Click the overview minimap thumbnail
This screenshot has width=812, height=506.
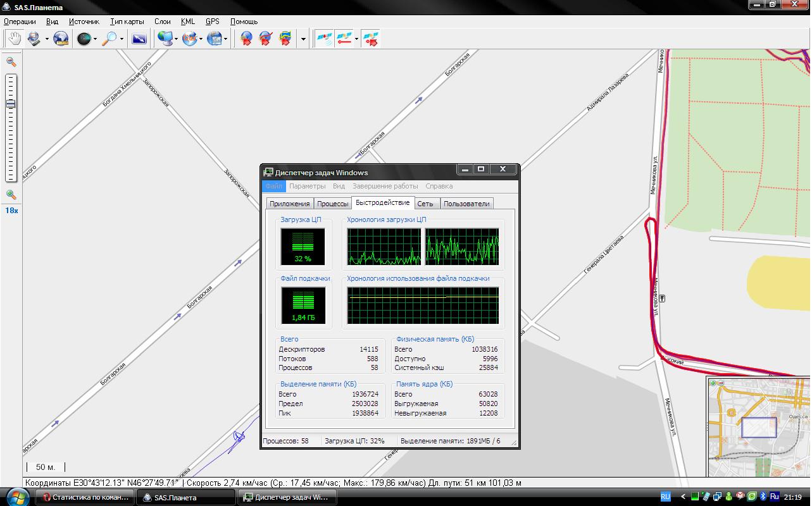pos(758,427)
